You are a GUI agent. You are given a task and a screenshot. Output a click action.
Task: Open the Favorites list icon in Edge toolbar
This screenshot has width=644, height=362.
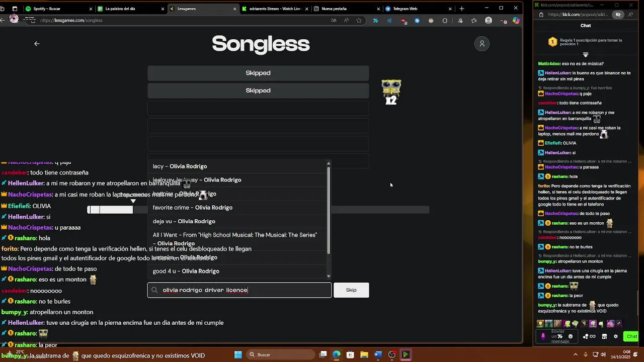pos(474,21)
